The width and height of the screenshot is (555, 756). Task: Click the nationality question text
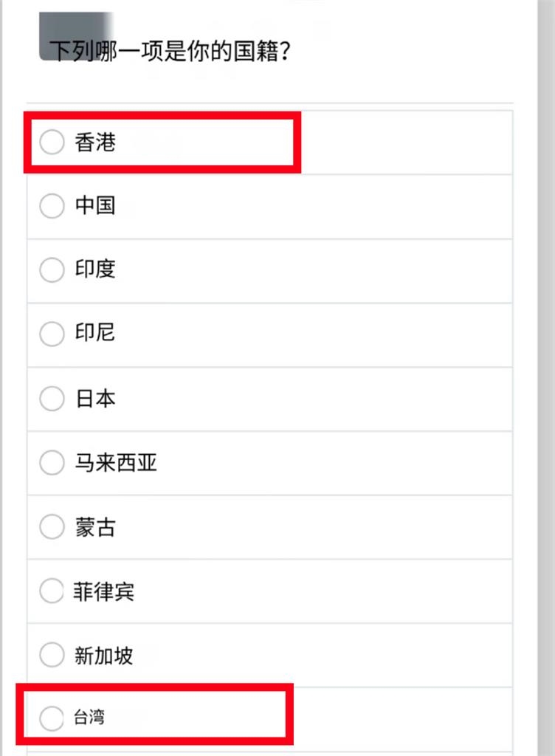pos(166,49)
